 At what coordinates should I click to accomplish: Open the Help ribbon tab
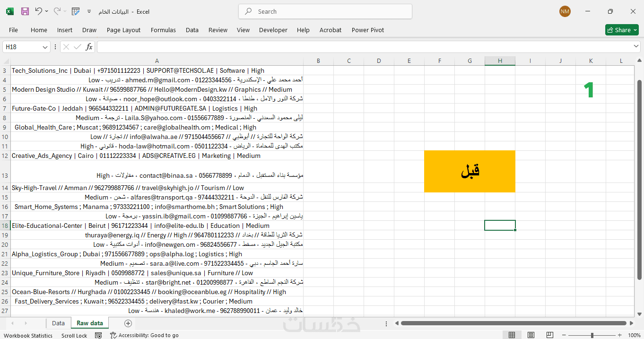303,30
